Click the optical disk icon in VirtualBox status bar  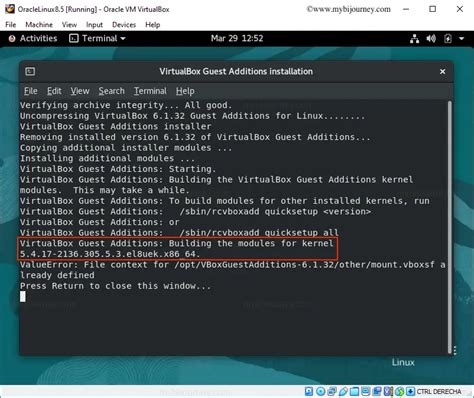[320, 391]
